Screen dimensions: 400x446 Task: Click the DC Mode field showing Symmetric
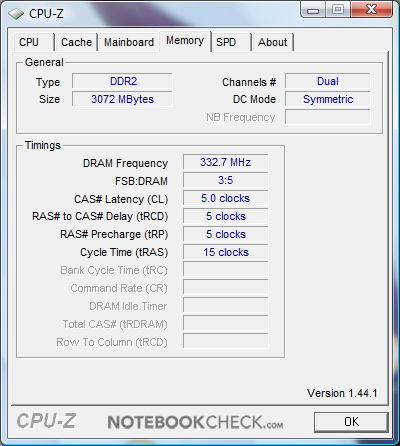coord(328,99)
